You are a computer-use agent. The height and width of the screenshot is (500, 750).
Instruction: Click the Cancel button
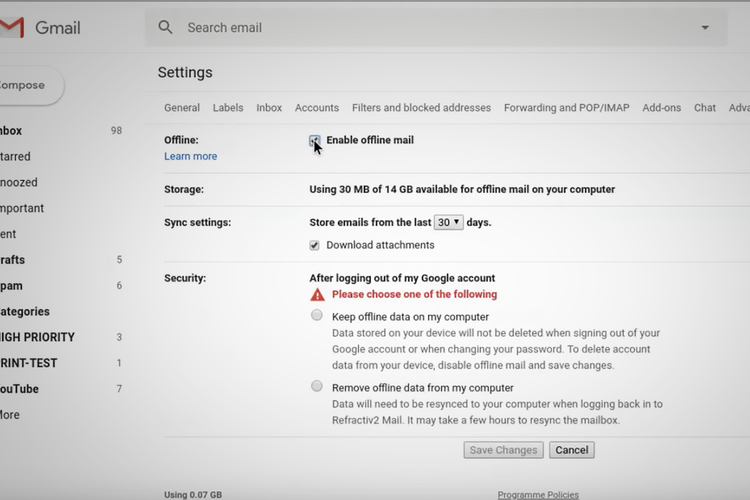[572, 450]
